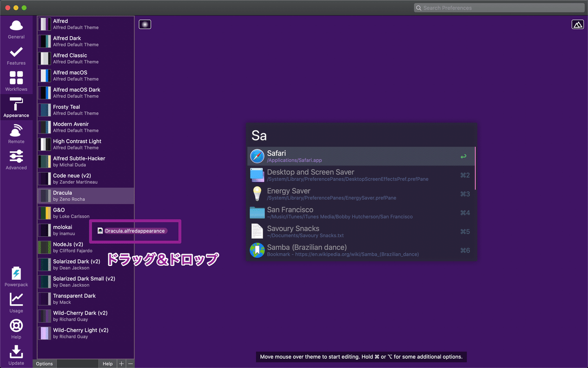Select the Solarized Dark (v2) theme
This screenshot has width=588, height=368.
[x=86, y=264]
